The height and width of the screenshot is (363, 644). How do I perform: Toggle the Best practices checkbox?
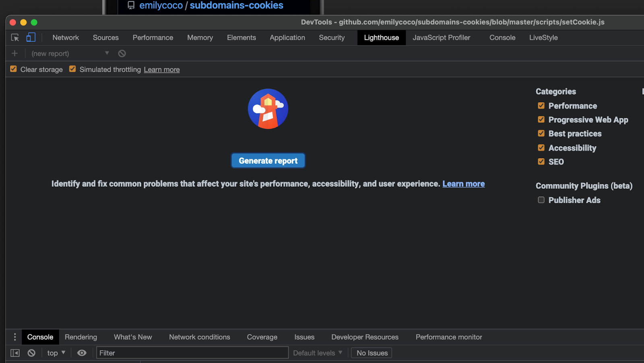541,133
